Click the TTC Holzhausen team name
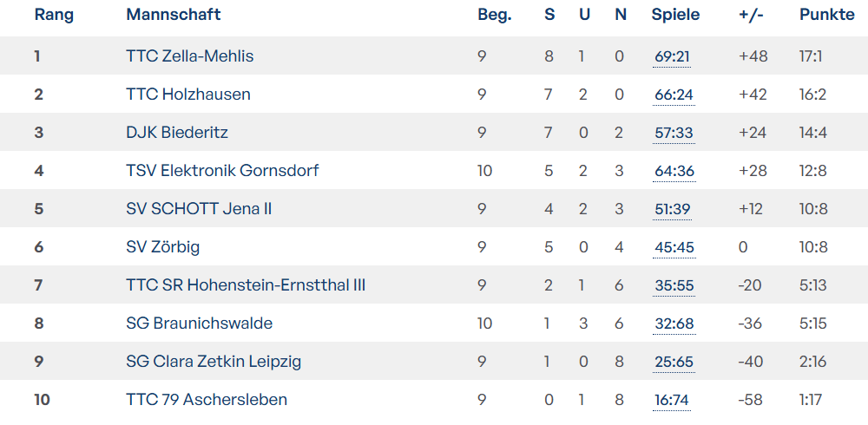The image size is (868, 425). click(x=187, y=95)
